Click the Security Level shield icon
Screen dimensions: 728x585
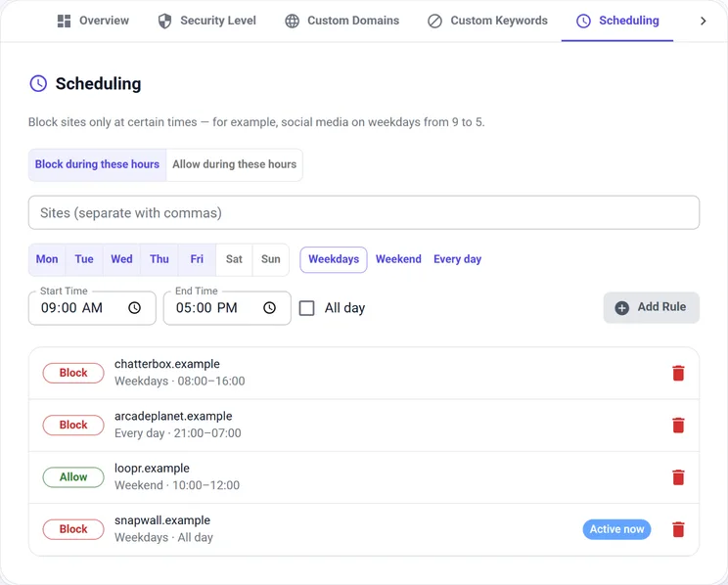coord(164,21)
